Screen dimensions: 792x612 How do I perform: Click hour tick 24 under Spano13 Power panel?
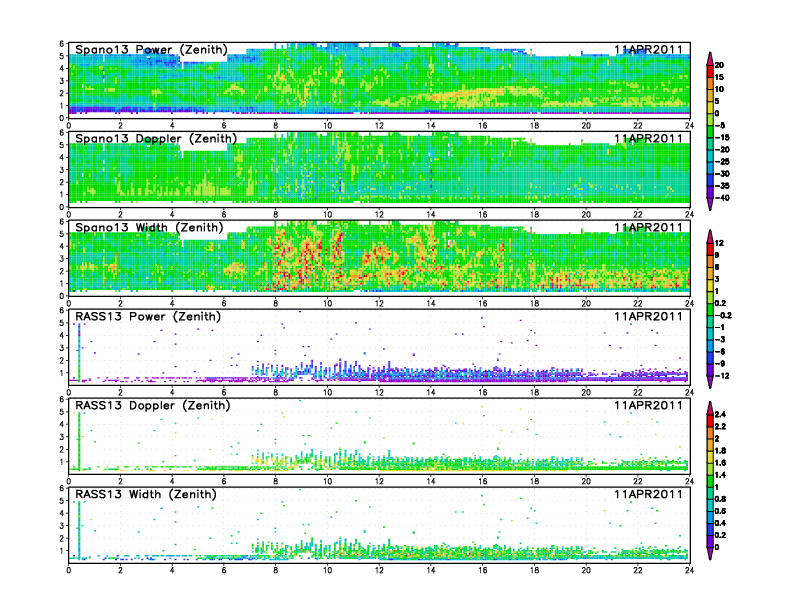(x=689, y=126)
